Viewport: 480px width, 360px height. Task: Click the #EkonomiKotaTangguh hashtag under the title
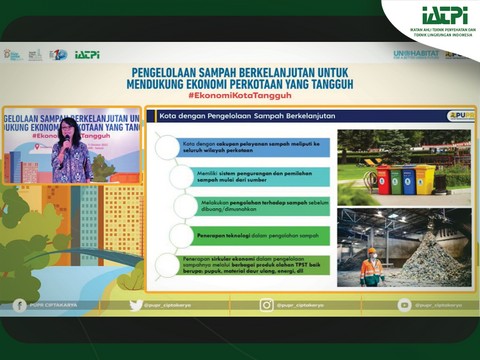coord(240,95)
